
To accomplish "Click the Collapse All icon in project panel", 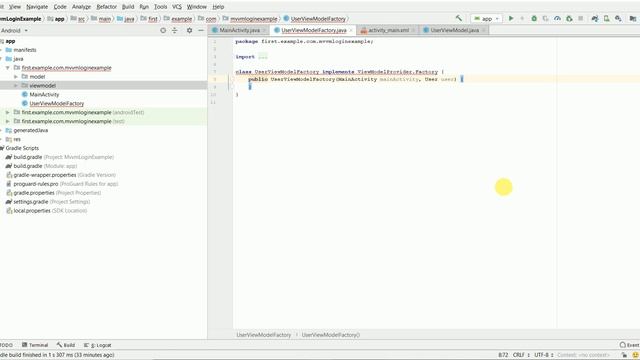I will tap(175, 30).
